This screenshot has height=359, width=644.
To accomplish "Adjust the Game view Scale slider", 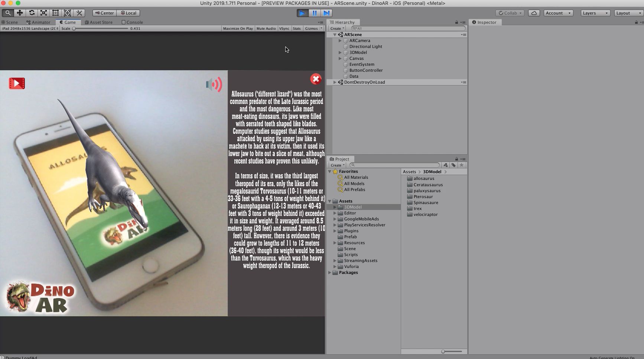I will point(74,29).
